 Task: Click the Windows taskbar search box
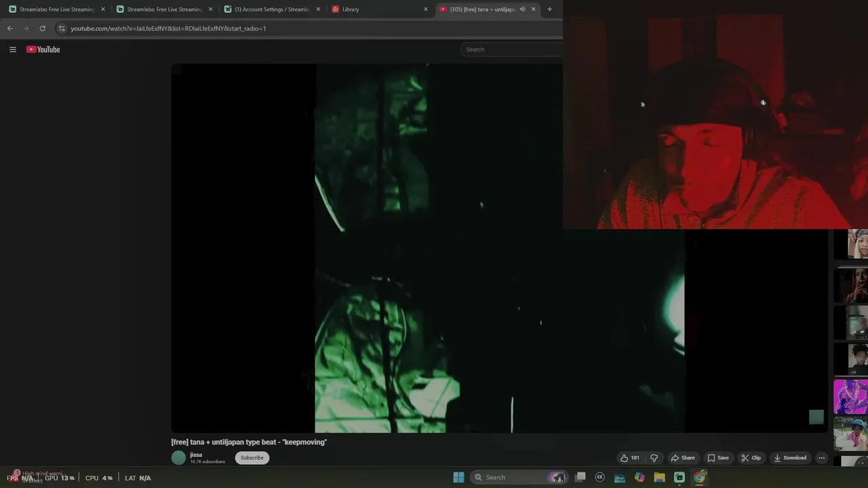(519, 477)
